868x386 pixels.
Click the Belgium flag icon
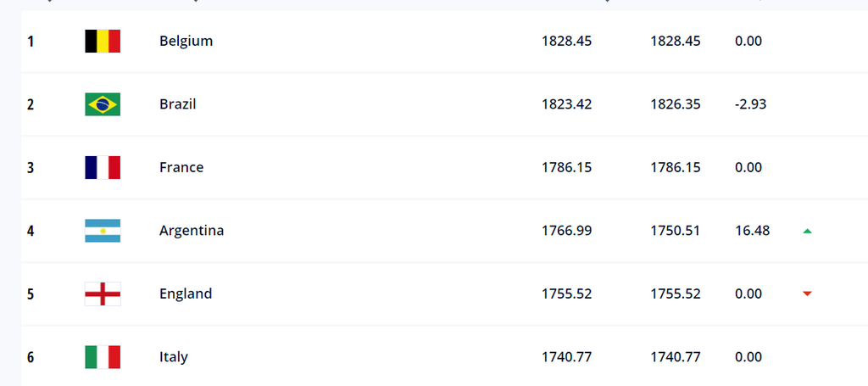[103, 42]
